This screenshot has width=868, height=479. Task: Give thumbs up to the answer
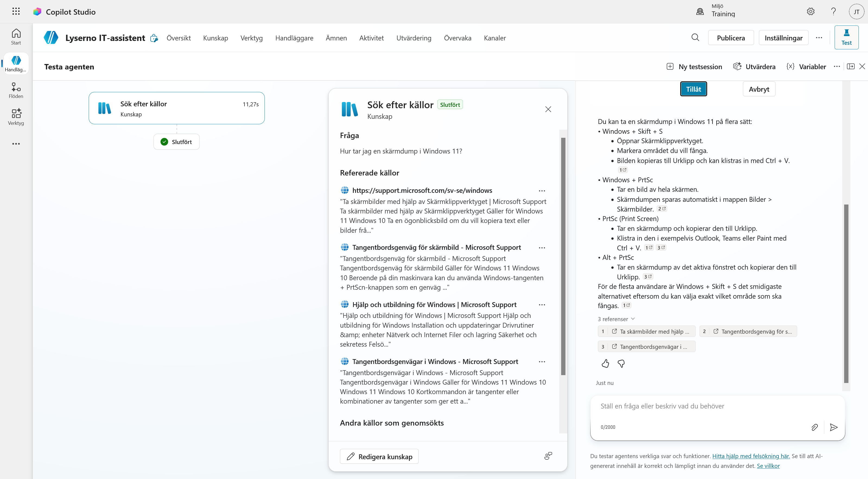[x=605, y=364]
